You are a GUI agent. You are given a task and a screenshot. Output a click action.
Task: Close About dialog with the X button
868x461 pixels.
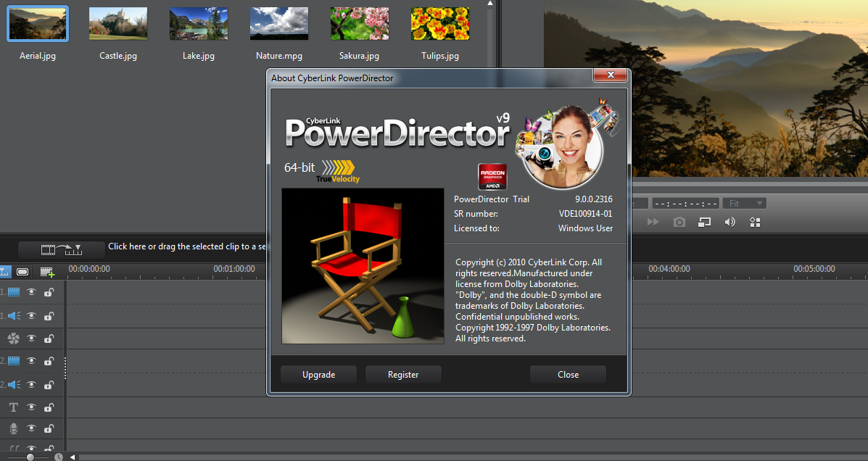click(x=610, y=75)
